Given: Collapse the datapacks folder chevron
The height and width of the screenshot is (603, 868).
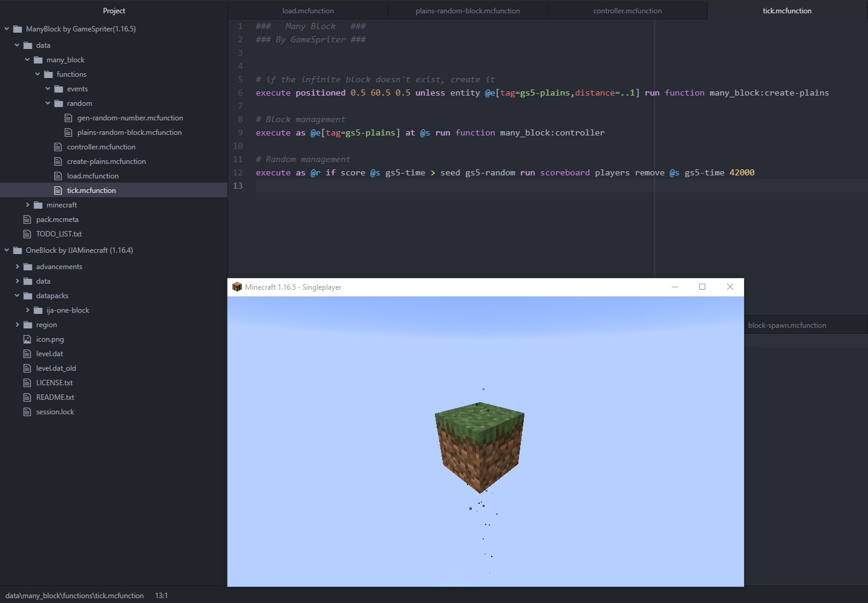Looking at the screenshot, I should [17, 295].
